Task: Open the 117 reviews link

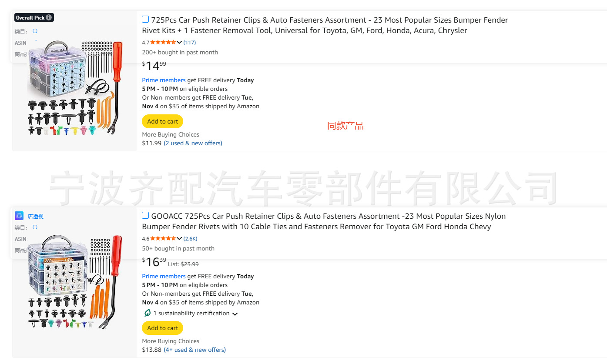Action: (190, 43)
